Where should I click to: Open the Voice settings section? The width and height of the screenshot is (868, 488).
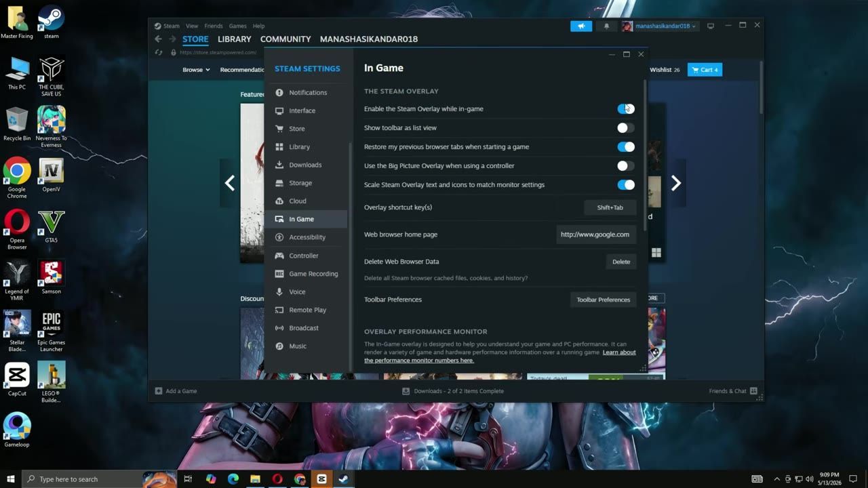pos(297,291)
